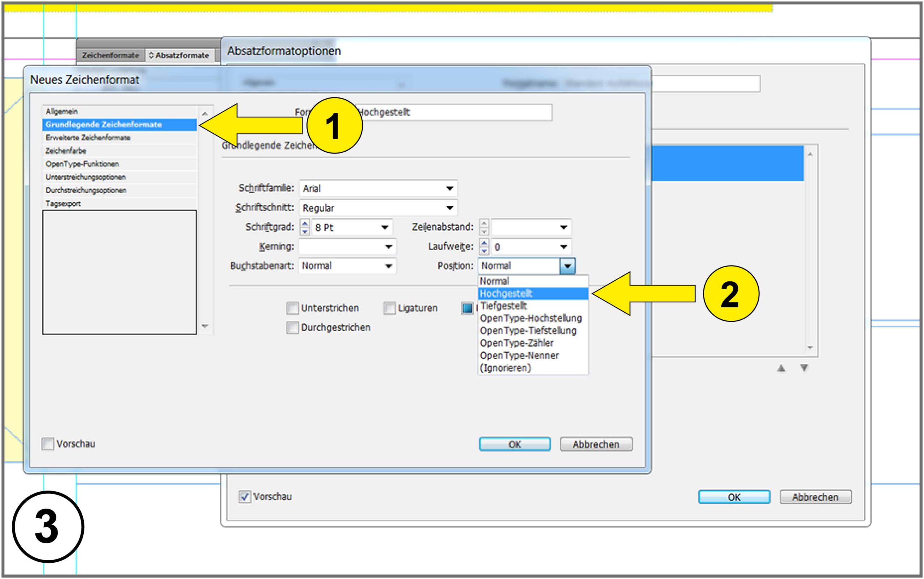Increase Schriftgrad with the up stepper arrow
Screen dimensions: 924x579
(x=305, y=224)
